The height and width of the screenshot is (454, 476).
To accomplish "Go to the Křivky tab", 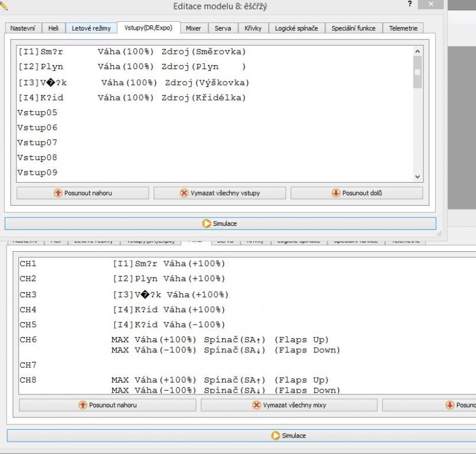I will [x=253, y=28].
